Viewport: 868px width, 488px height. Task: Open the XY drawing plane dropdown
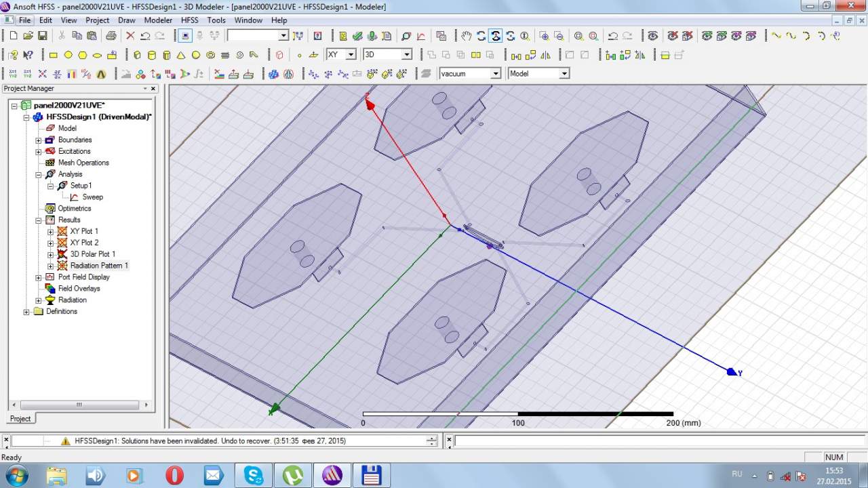coord(351,54)
